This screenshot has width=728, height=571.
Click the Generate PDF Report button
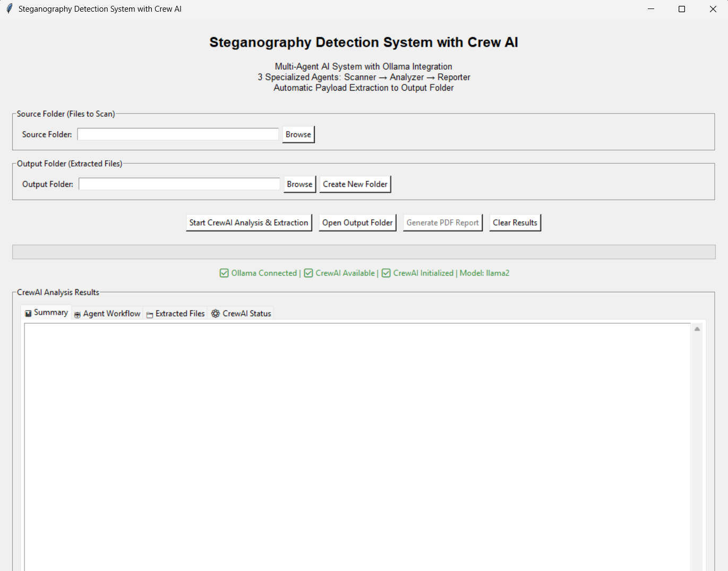tap(442, 223)
